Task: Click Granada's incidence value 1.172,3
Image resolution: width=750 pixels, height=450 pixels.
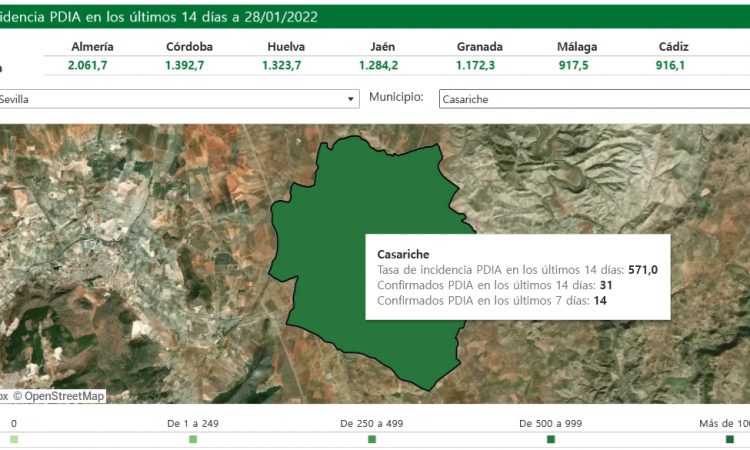Action: 479,65
